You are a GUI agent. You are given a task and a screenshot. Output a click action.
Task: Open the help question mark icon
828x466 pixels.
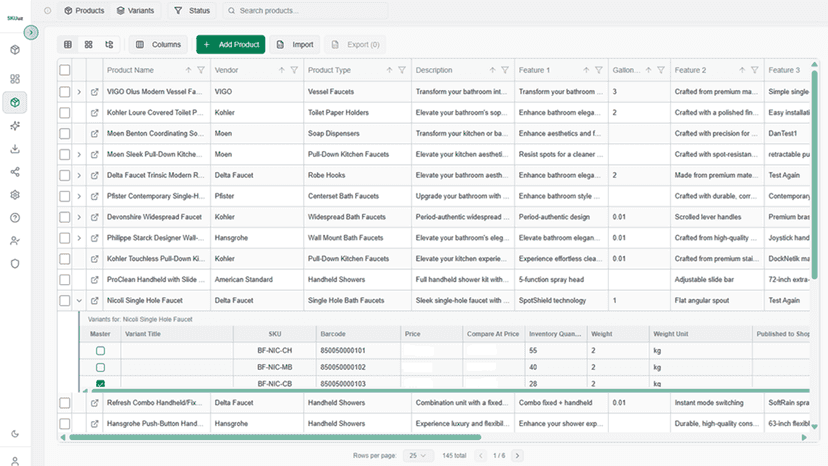[15, 218]
